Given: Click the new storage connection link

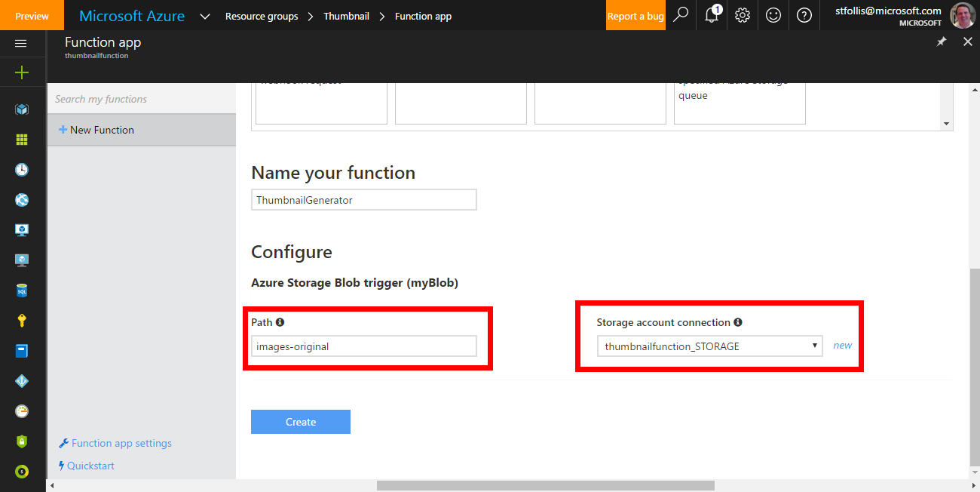Looking at the screenshot, I should pos(842,346).
